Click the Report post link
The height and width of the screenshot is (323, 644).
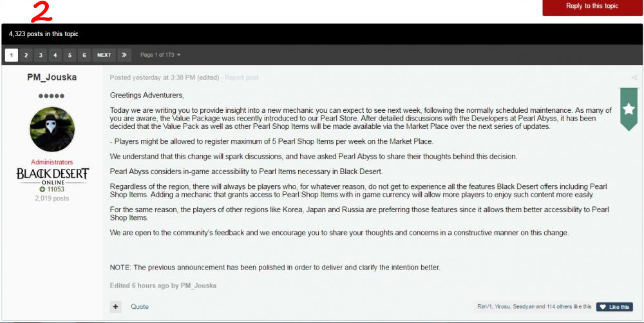click(242, 77)
